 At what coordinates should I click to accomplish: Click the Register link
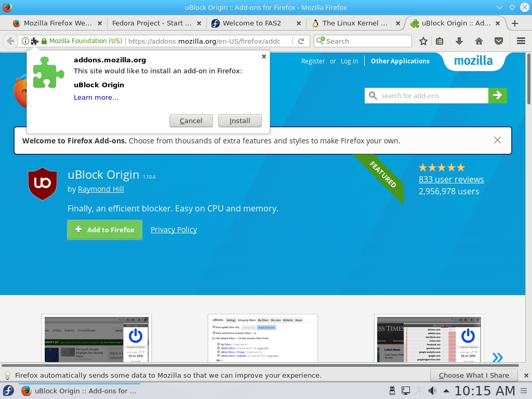coord(313,61)
